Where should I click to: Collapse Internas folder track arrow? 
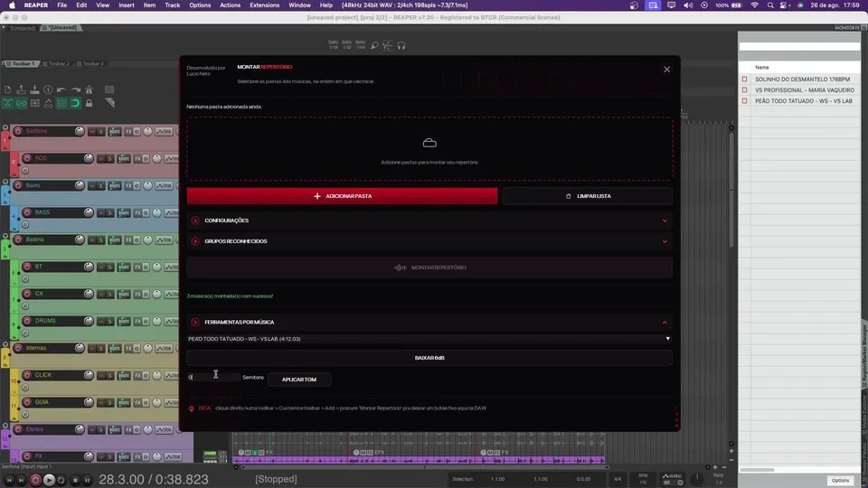click(x=5, y=344)
